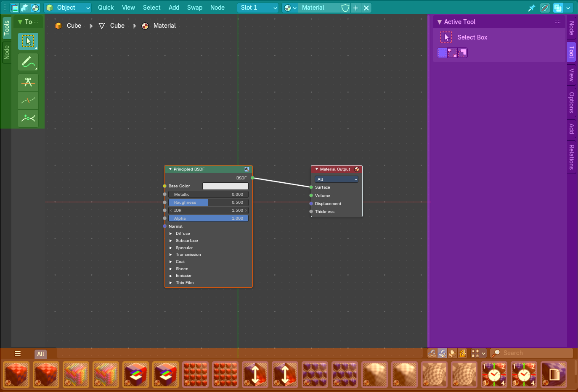Viewport: 578px width, 392px height.
Task: Open the All target dropdown on Material Output
Action: click(x=337, y=179)
